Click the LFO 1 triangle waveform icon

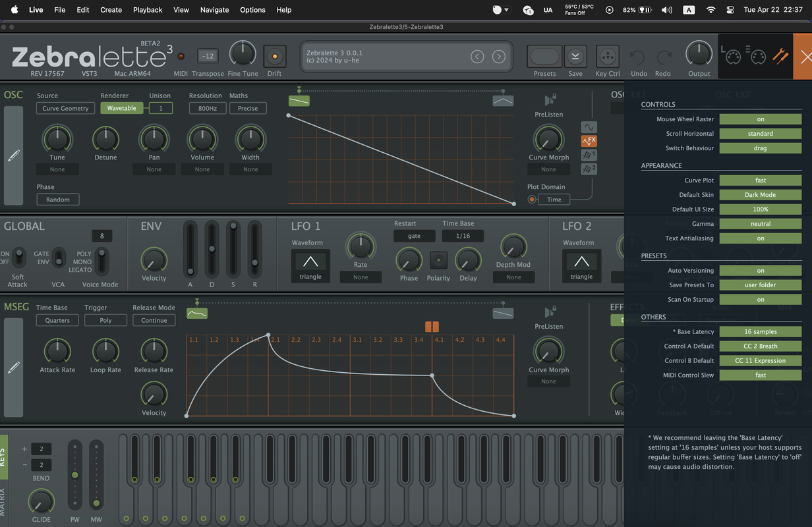click(310, 261)
